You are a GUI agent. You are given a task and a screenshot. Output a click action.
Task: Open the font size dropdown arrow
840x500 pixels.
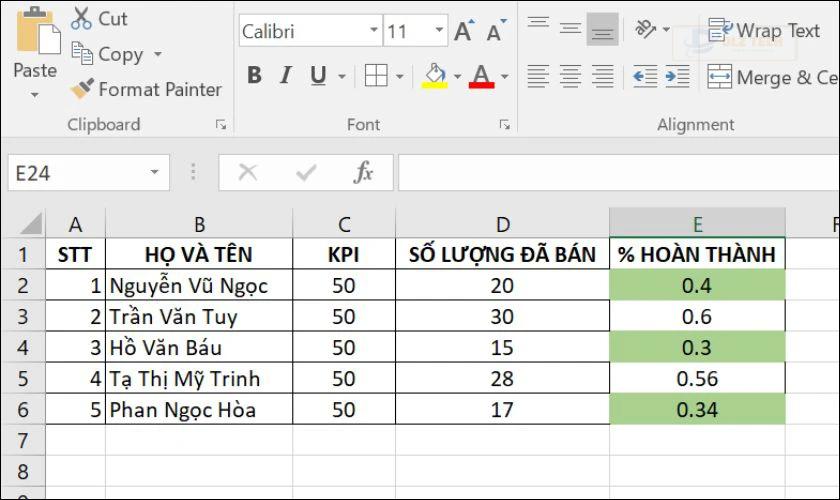pos(440,31)
